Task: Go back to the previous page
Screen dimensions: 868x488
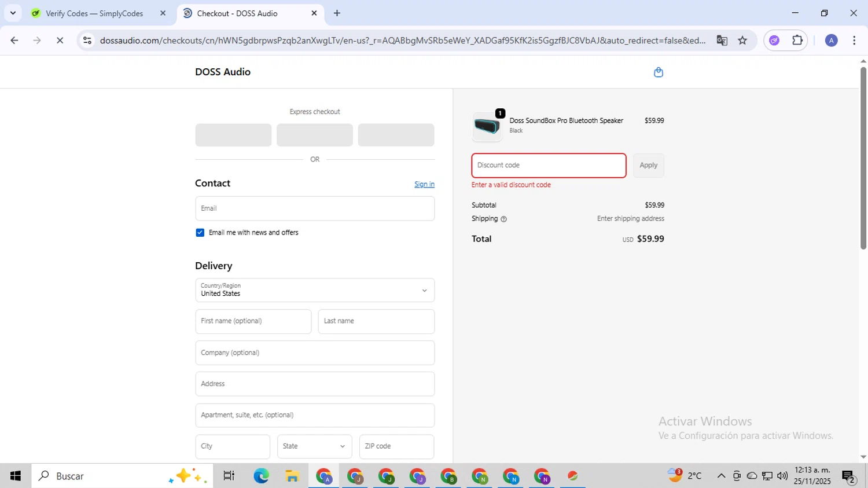Action: coord(14,41)
